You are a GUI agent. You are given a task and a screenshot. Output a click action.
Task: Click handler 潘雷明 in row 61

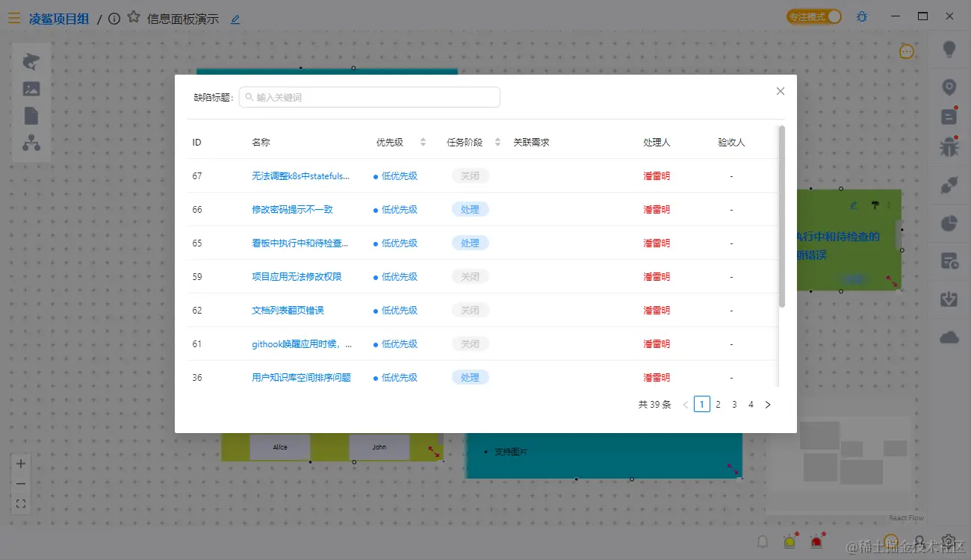click(x=657, y=344)
